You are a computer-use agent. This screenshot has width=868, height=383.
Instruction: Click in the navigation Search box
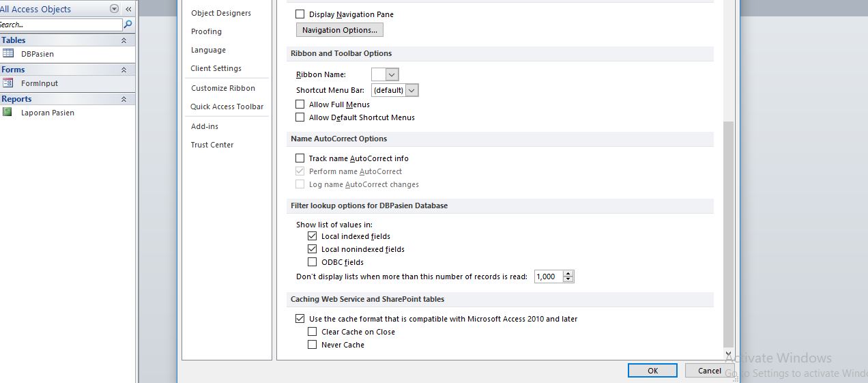click(x=60, y=25)
